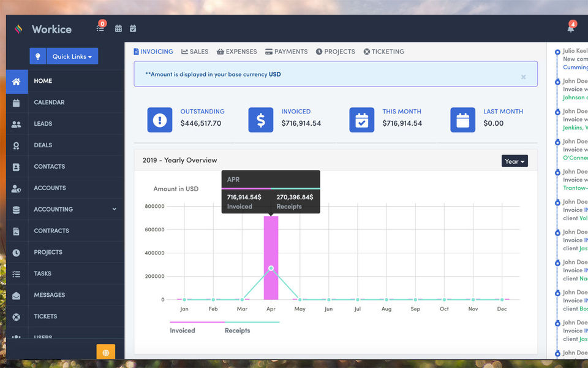Open the Year range dropdown

514,161
